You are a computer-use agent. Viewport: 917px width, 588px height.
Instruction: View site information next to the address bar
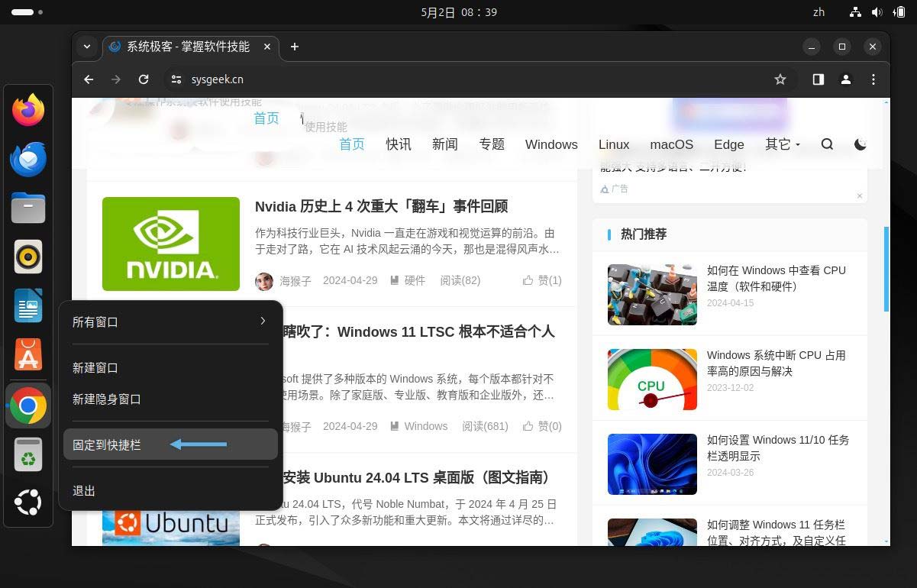[x=176, y=79]
